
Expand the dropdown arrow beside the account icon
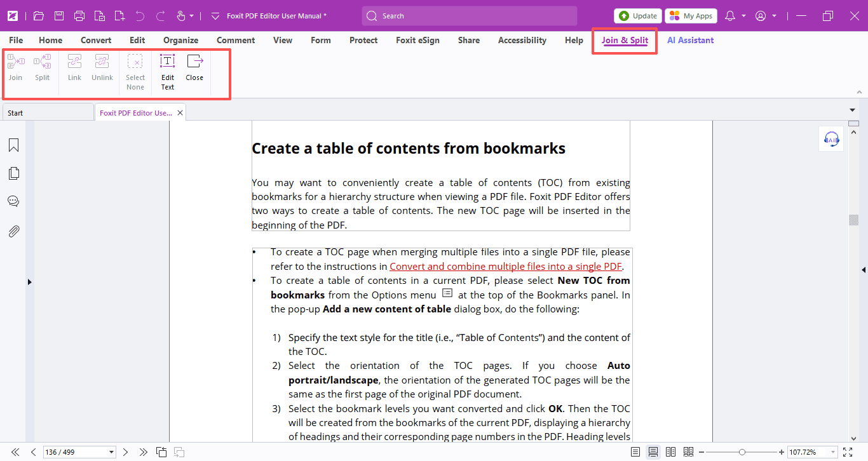[x=774, y=16]
